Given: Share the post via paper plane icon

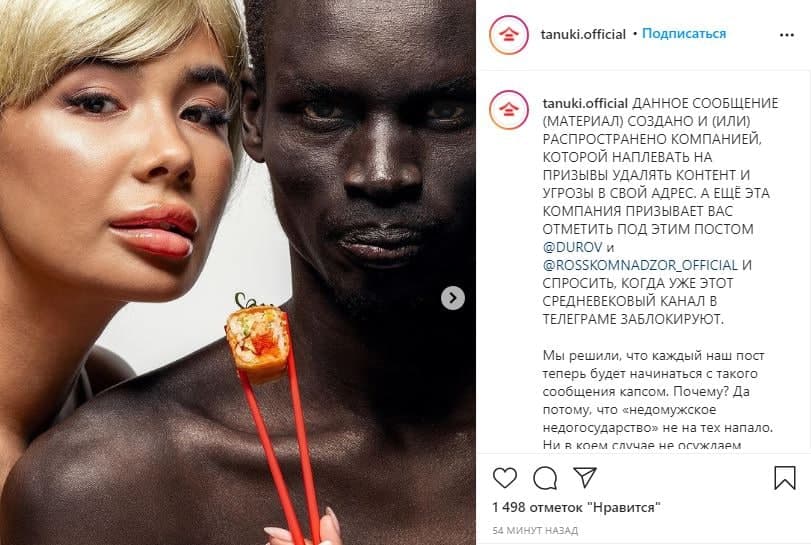Looking at the screenshot, I should [585, 478].
